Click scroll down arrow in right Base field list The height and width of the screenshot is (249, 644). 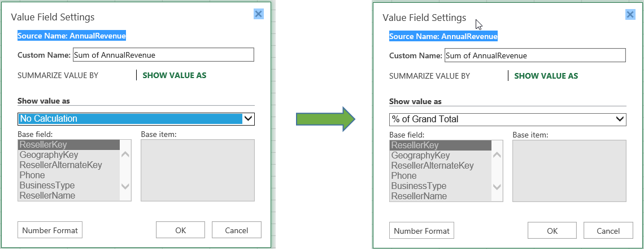tap(497, 186)
